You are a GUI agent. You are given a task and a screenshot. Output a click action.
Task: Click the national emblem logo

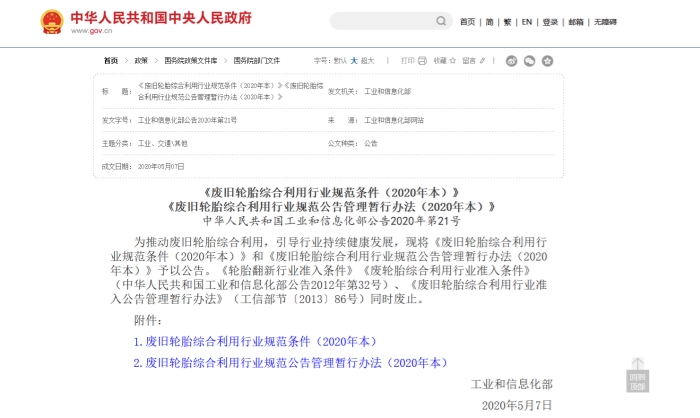point(51,21)
